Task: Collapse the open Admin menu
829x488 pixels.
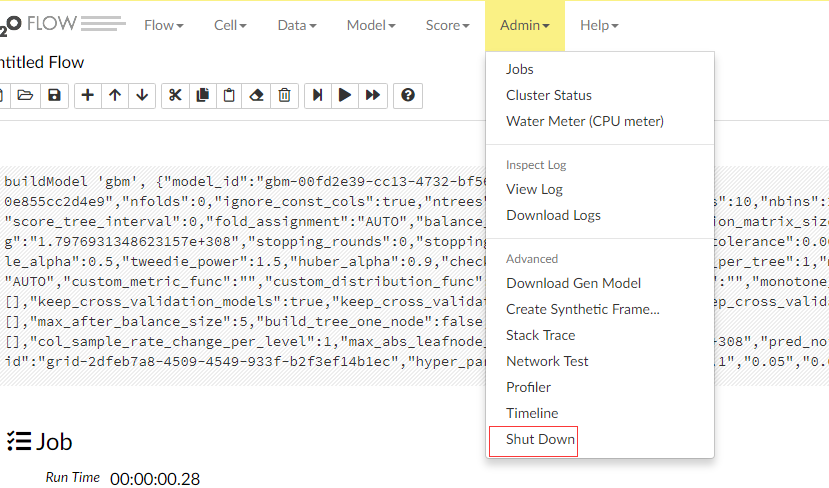Action: pos(525,25)
